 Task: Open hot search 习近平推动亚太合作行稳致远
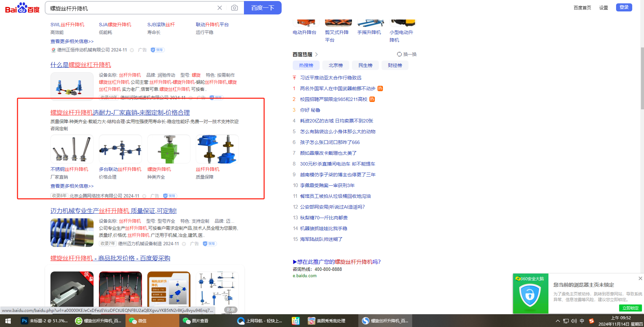coord(331,78)
